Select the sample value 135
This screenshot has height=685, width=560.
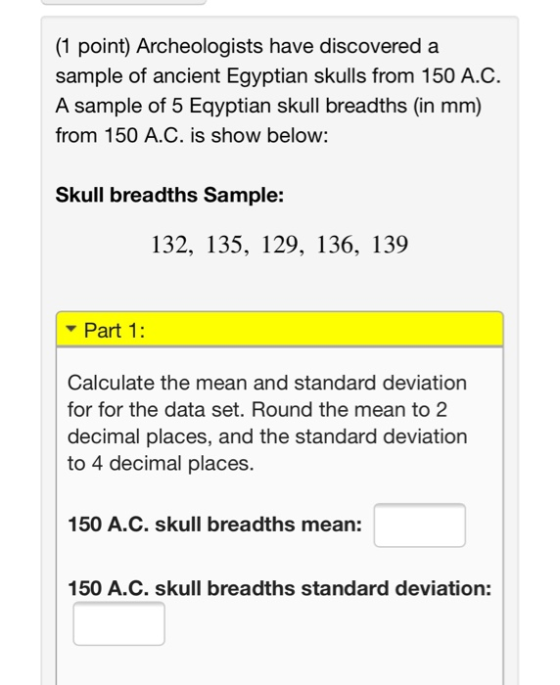226,245
